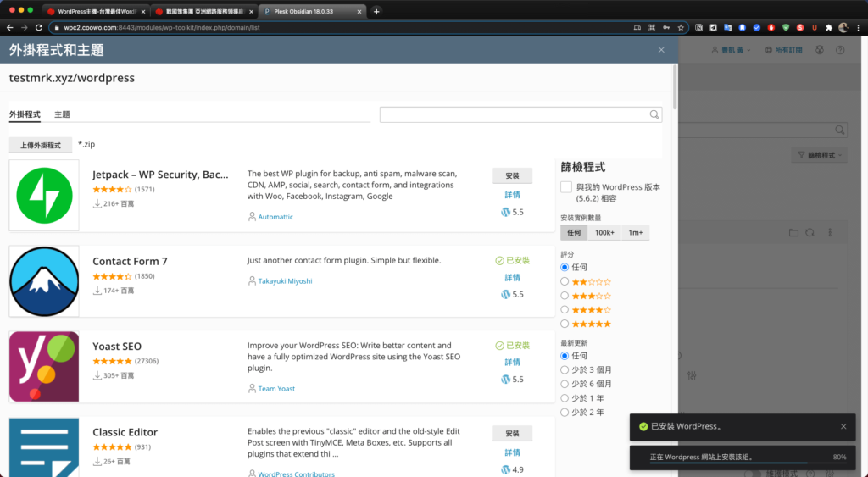This screenshot has width=868, height=477.
Task: Open 詳情 details for Yoast SEO
Action: point(512,362)
